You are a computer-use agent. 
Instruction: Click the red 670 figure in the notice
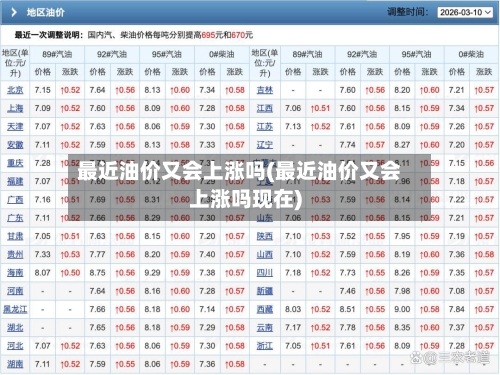[238, 35]
